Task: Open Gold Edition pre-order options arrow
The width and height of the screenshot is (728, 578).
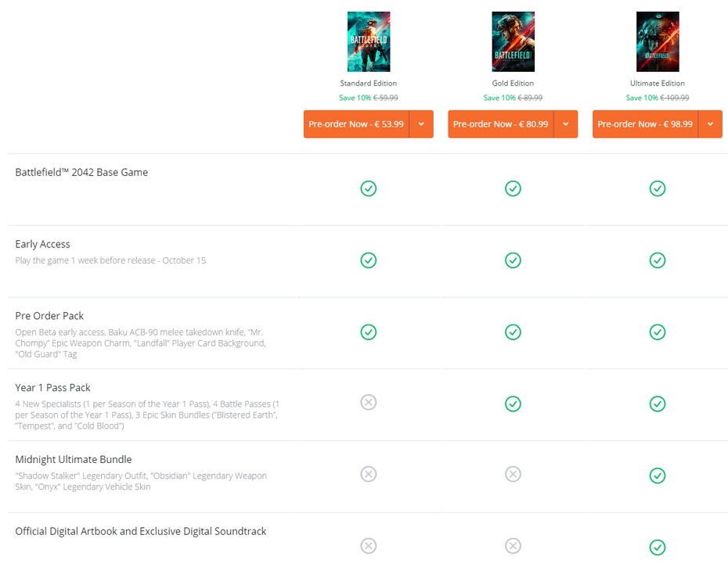Action: click(x=565, y=124)
